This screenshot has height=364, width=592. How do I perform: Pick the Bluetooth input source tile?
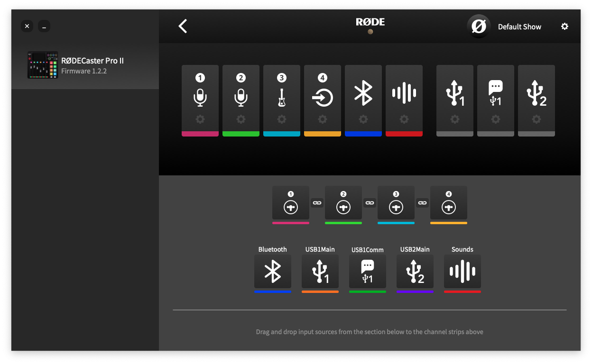click(273, 272)
